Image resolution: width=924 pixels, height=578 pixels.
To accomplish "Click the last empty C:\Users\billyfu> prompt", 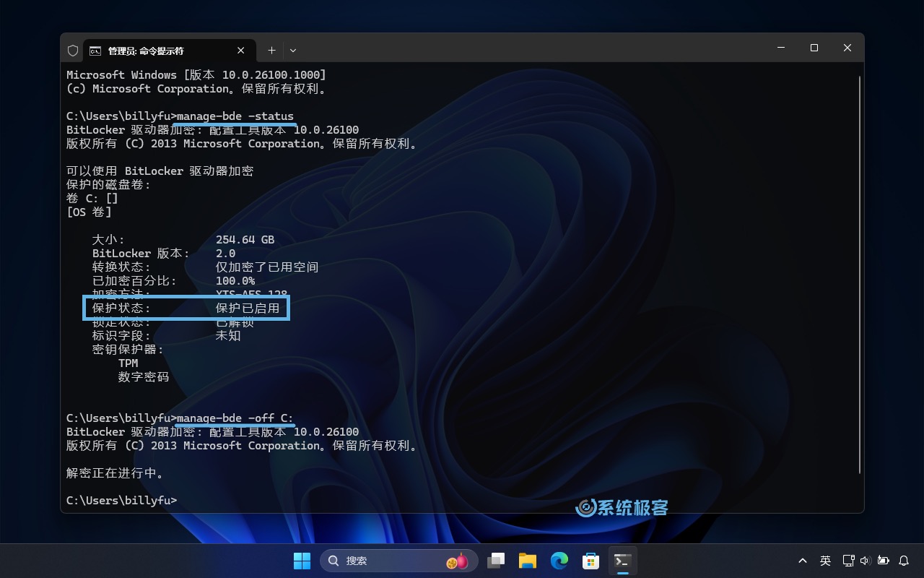I will 121,501.
